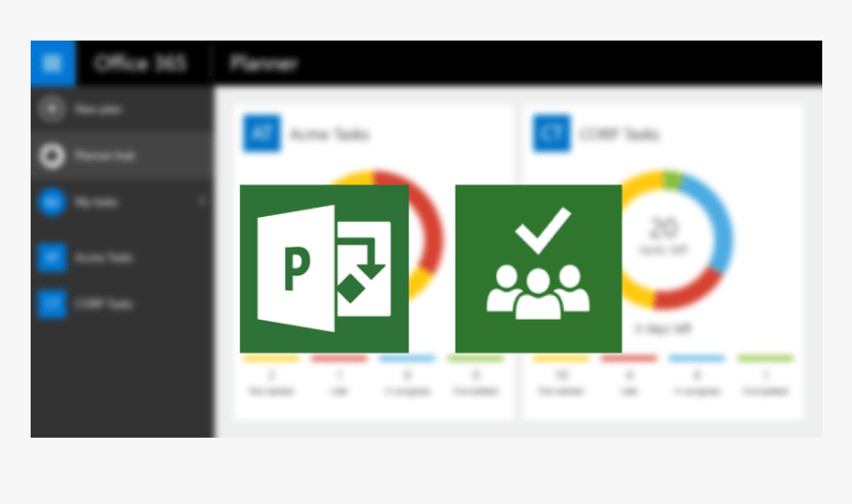Click Late label in Acme Tasks card

coord(339,391)
